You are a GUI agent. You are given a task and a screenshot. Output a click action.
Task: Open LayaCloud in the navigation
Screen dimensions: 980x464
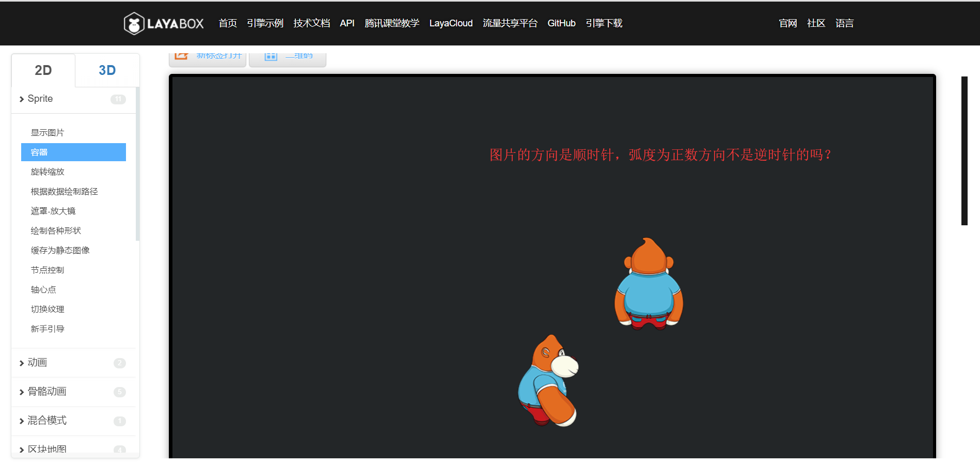click(451, 23)
